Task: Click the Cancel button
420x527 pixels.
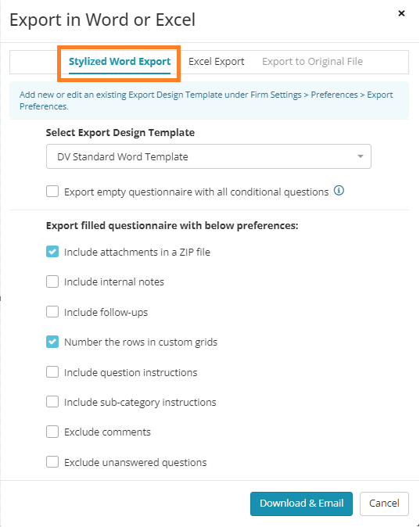Action: click(384, 504)
